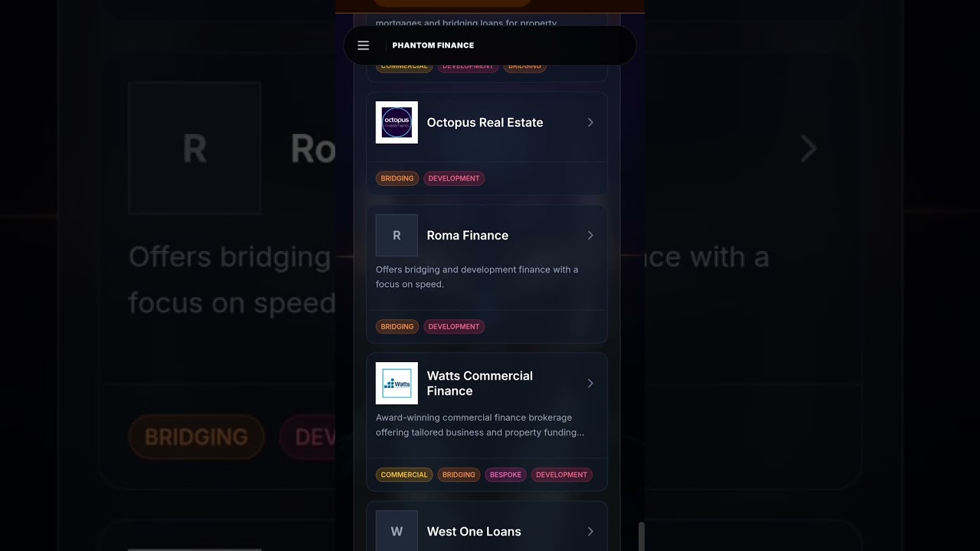Viewport: 980px width, 551px height.
Task: Open the Roma Finance listing title
Action: click(x=468, y=236)
